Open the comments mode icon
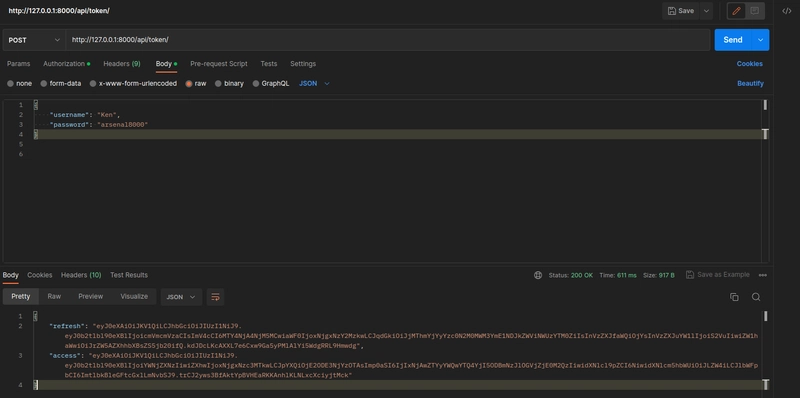 [755, 11]
